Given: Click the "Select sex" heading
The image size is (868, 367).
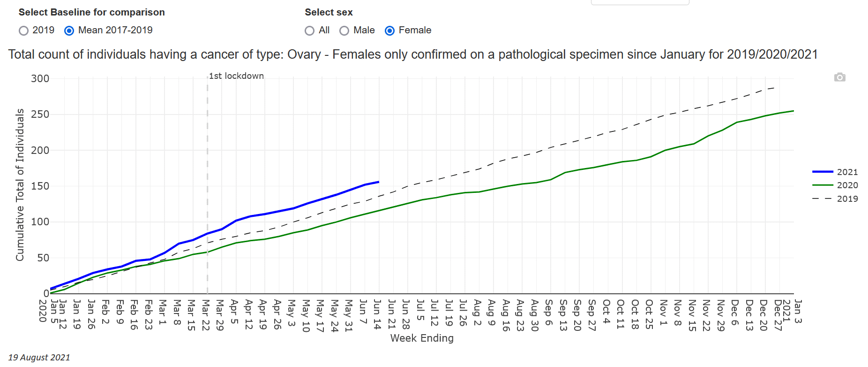Looking at the screenshot, I should pyautogui.click(x=329, y=12).
